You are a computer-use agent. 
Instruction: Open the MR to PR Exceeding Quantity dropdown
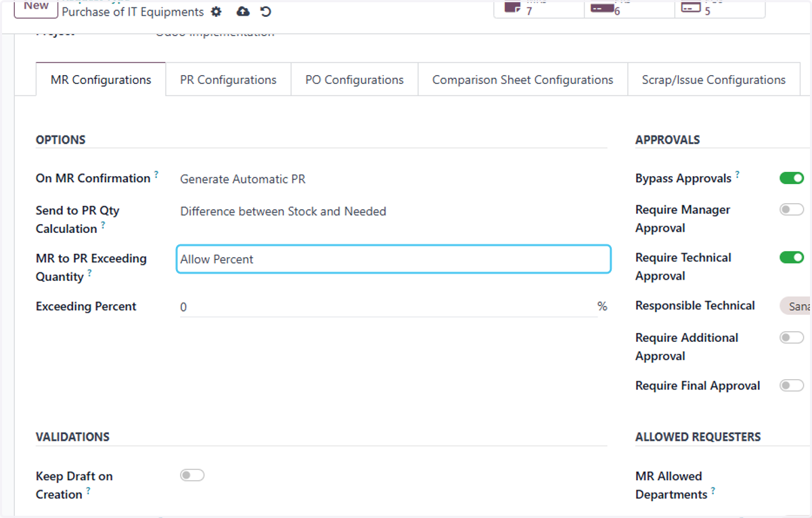pos(393,259)
